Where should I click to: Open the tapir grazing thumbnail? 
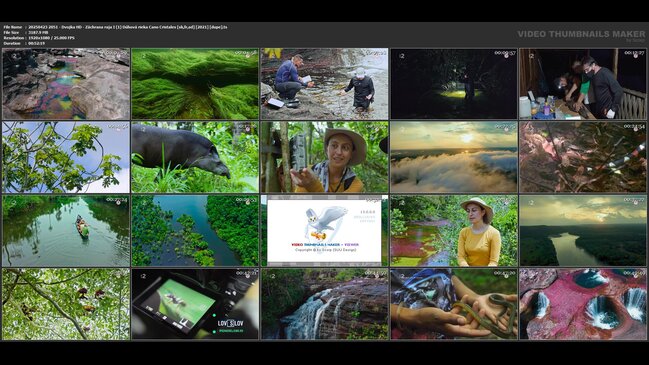[x=195, y=157]
